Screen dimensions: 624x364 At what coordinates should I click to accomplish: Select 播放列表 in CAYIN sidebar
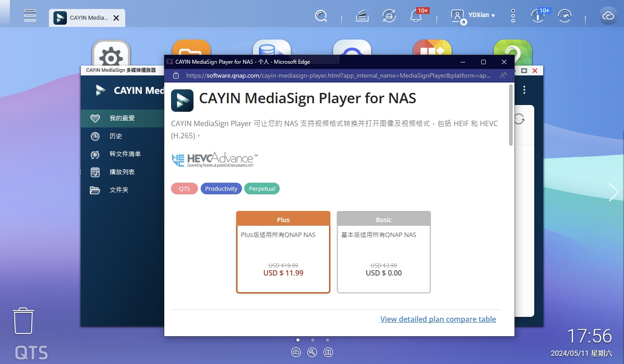(x=122, y=172)
